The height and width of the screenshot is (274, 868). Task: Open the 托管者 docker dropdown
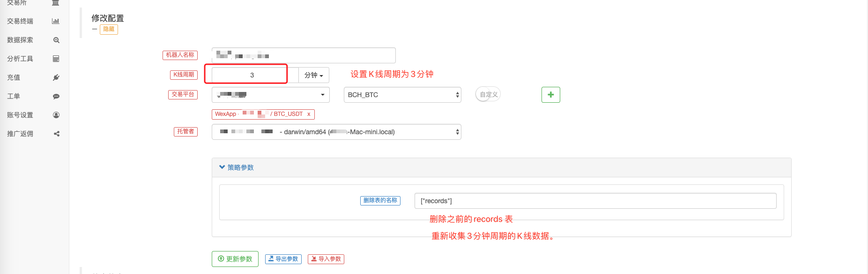click(336, 132)
